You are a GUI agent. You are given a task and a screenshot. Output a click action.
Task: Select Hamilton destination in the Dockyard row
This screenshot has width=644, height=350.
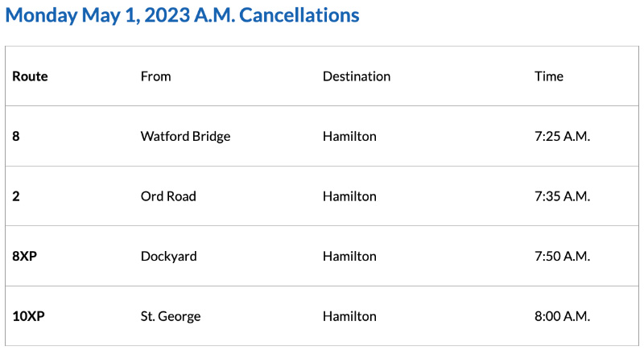click(349, 257)
